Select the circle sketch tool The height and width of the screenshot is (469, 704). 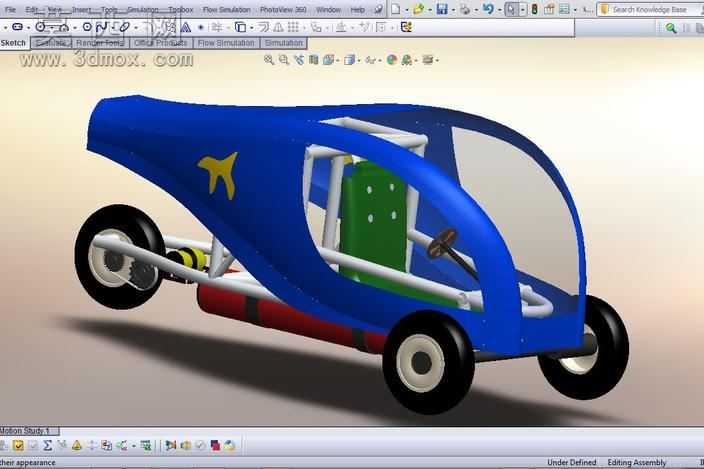pos(40,27)
